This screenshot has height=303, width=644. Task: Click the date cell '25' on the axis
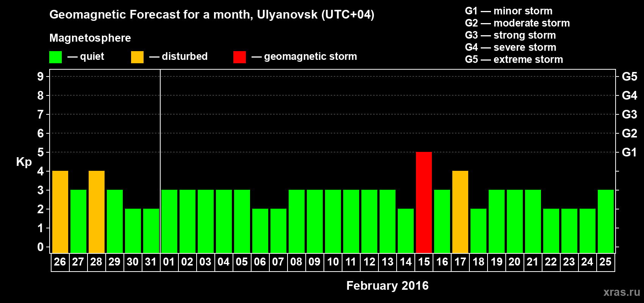tap(606, 262)
